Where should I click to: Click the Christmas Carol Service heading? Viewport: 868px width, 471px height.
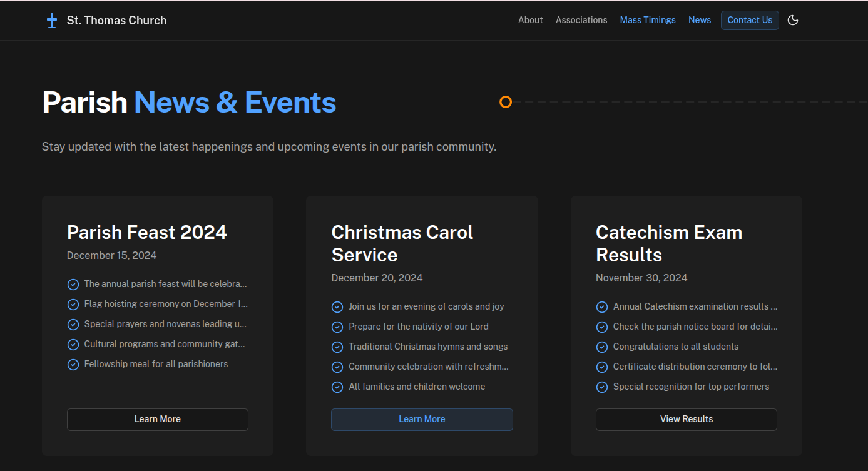point(402,243)
